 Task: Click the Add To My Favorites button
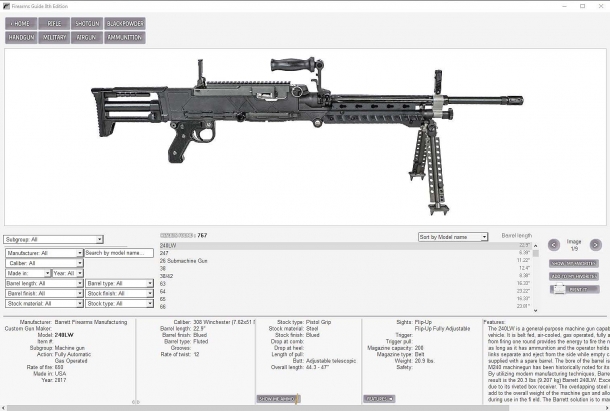(x=574, y=276)
